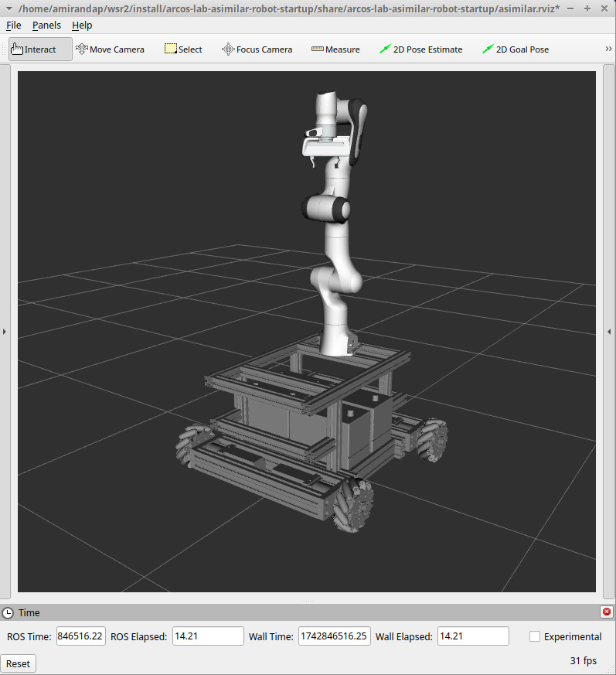Activate the Move Camera tool
This screenshot has height=675, width=616.
point(110,49)
